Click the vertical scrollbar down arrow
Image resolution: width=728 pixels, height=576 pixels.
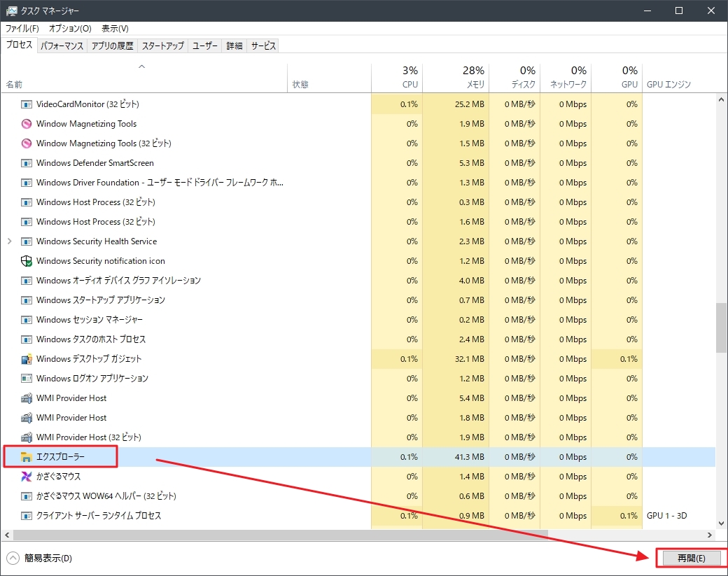(x=721, y=524)
